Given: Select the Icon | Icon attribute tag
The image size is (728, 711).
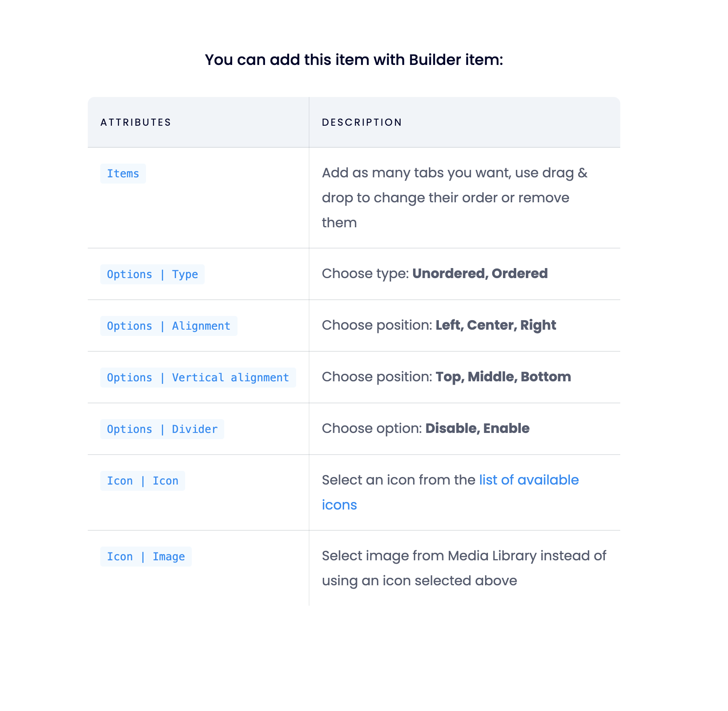Looking at the screenshot, I should (x=143, y=481).
